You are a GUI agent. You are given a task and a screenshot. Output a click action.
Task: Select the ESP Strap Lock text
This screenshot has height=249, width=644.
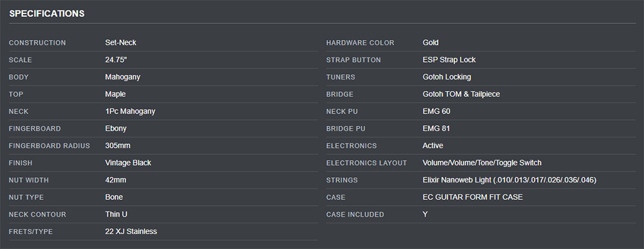(x=449, y=60)
